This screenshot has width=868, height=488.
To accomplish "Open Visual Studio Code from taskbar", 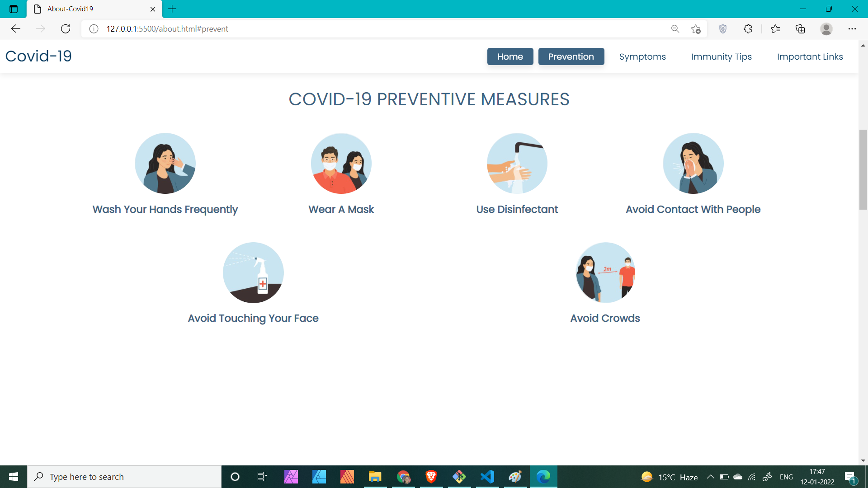I will 487,477.
